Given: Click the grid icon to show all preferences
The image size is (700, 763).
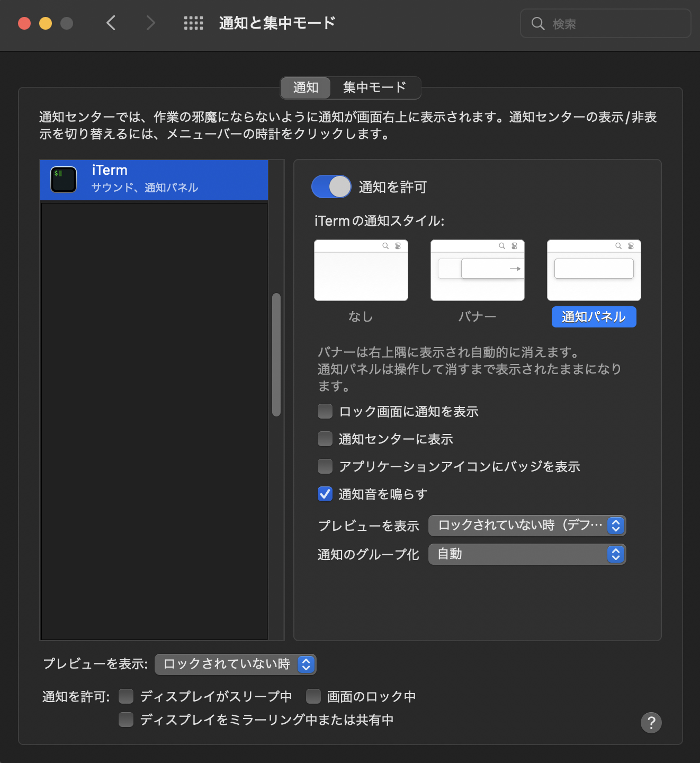Looking at the screenshot, I should [193, 23].
